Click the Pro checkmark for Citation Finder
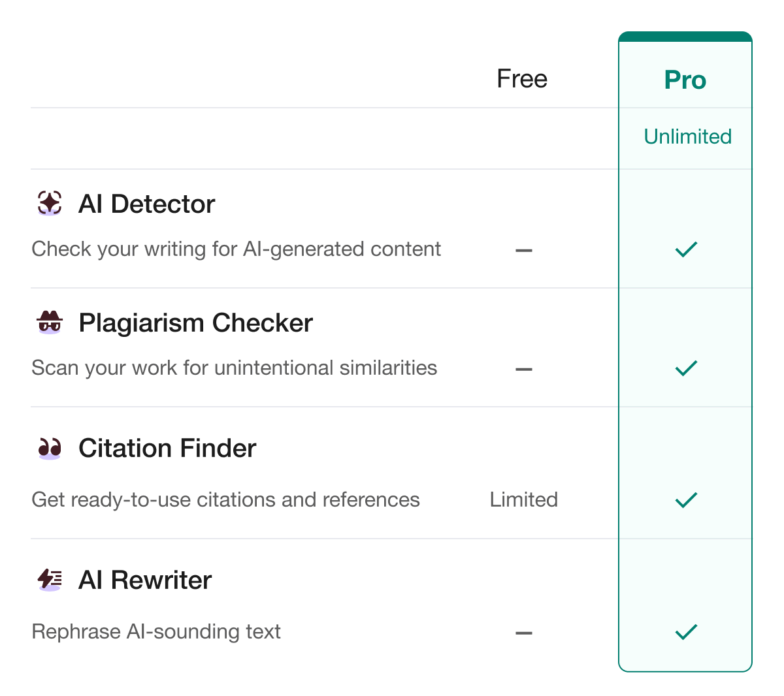Image resolution: width=784 pixels, height=696 pixels. pos(686,500)
